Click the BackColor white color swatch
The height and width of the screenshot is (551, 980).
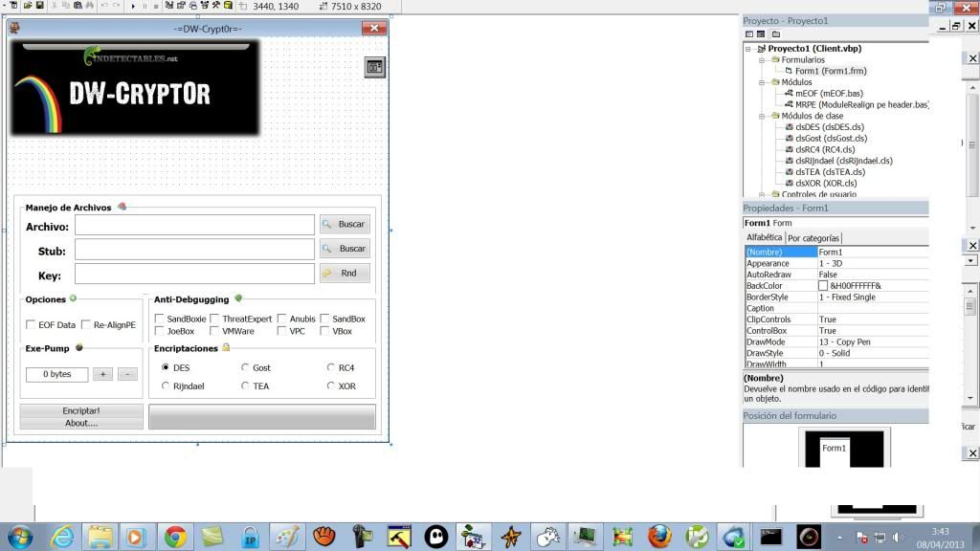(823, 285)
